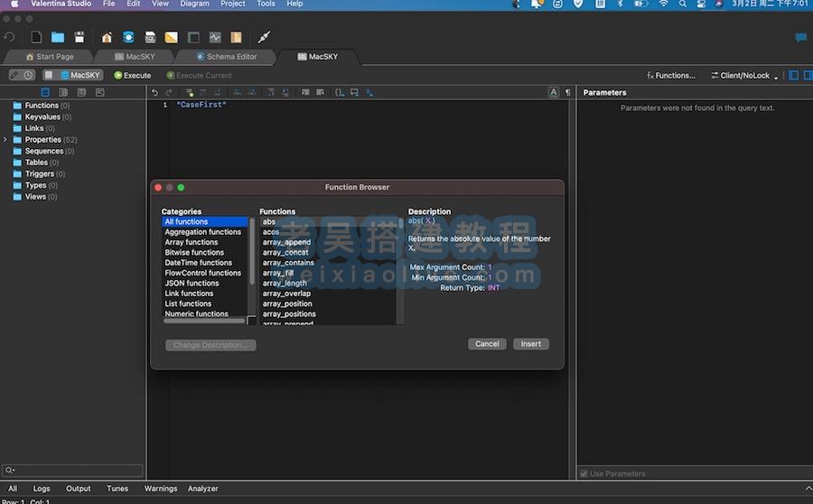The width and height of the screenshot is (813, 504).
Task: Toggle the paragraph marks display
Action: point(568,92)
